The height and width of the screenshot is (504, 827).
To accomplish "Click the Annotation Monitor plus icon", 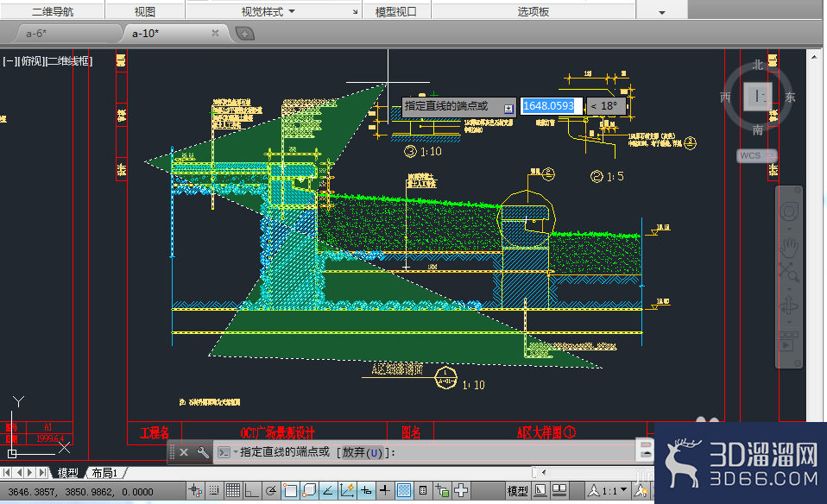I will [461, 491].
